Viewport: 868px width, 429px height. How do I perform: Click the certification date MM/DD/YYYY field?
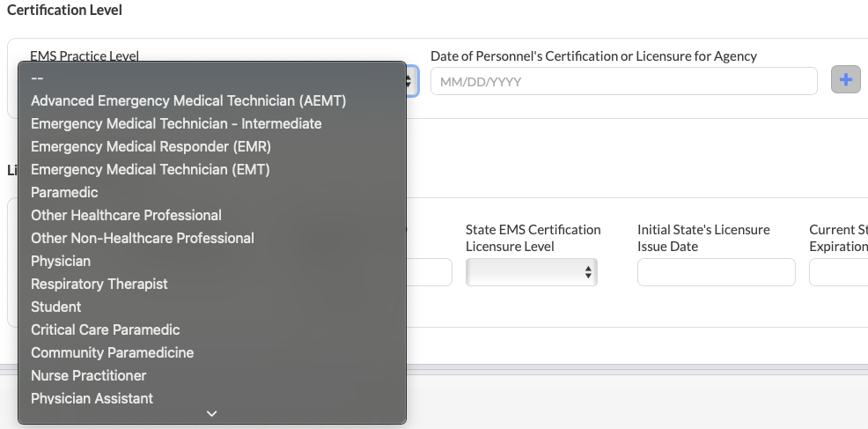[623, 81]
